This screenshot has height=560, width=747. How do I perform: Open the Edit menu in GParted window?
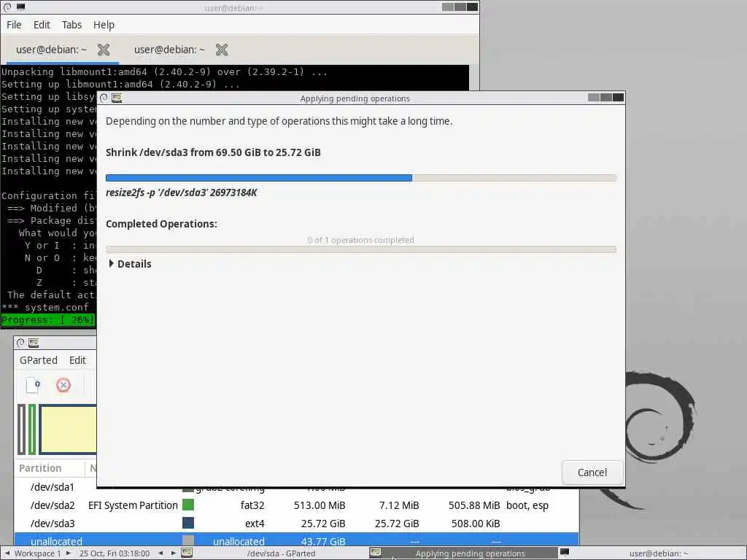point(77,360)
